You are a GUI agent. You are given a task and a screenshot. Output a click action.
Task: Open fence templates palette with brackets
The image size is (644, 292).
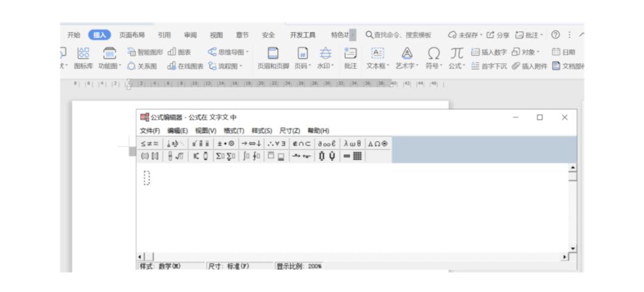[x=150, y=156]
